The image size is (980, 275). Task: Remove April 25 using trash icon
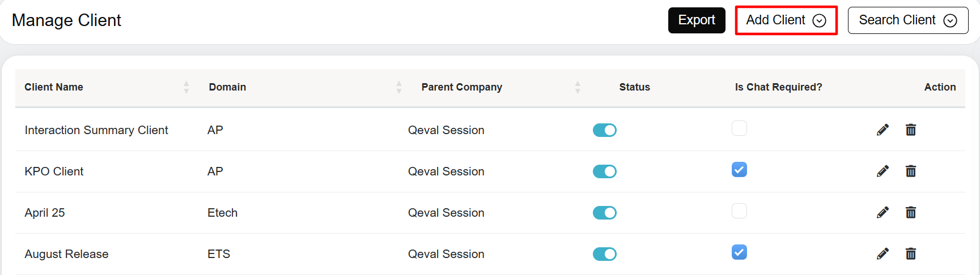coord(911,213)
